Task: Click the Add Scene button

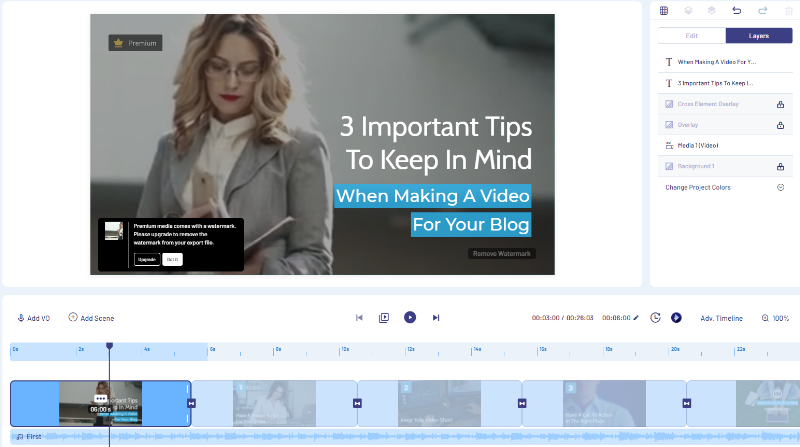Action: pos(91,318)
